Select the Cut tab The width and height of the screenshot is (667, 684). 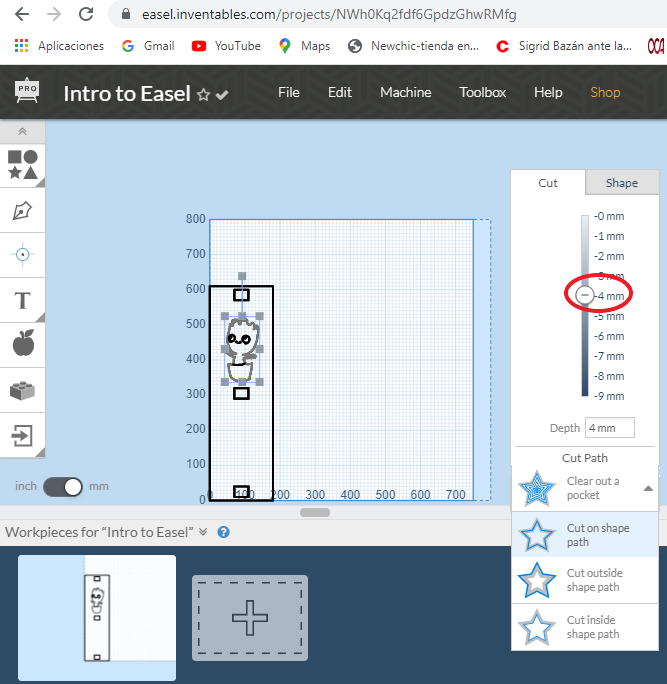coord(548,183)
